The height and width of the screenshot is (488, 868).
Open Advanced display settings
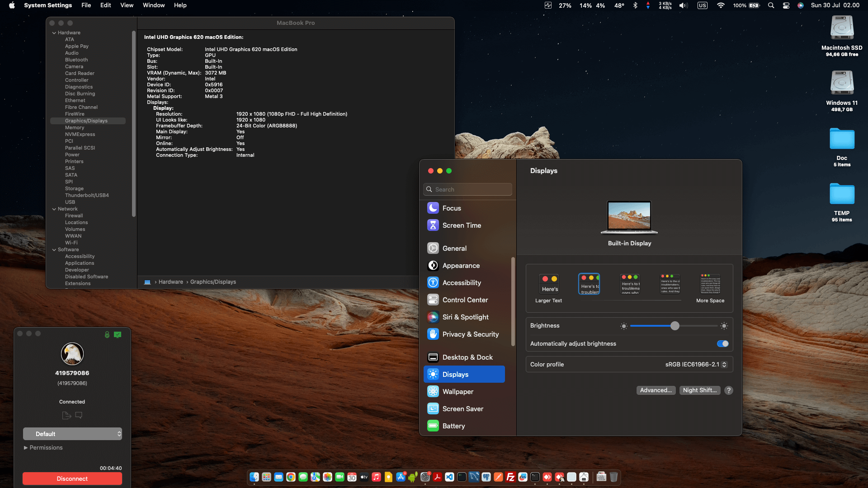[656, 390]
